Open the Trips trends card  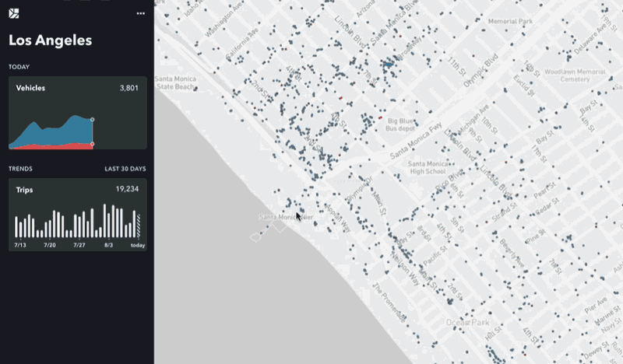click(x=78, y=215)
